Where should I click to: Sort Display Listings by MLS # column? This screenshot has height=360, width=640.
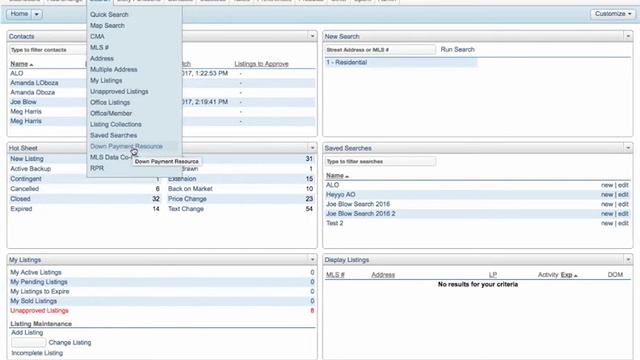[335, 275]
